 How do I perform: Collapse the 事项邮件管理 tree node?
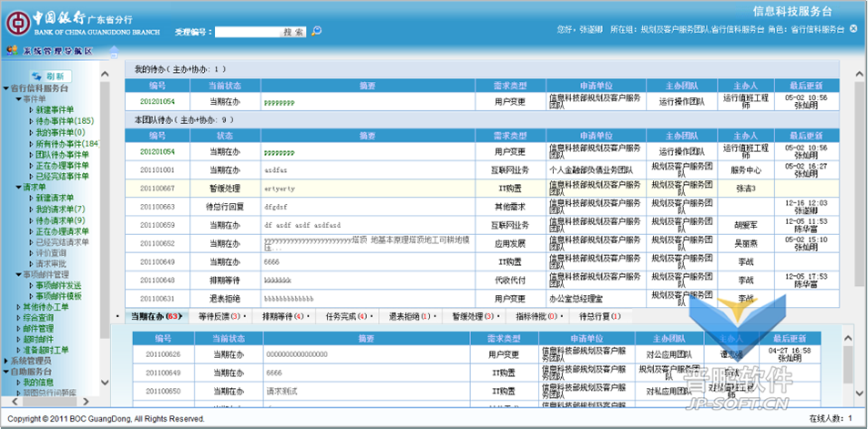pyautogui.click(x=19, y=274)
